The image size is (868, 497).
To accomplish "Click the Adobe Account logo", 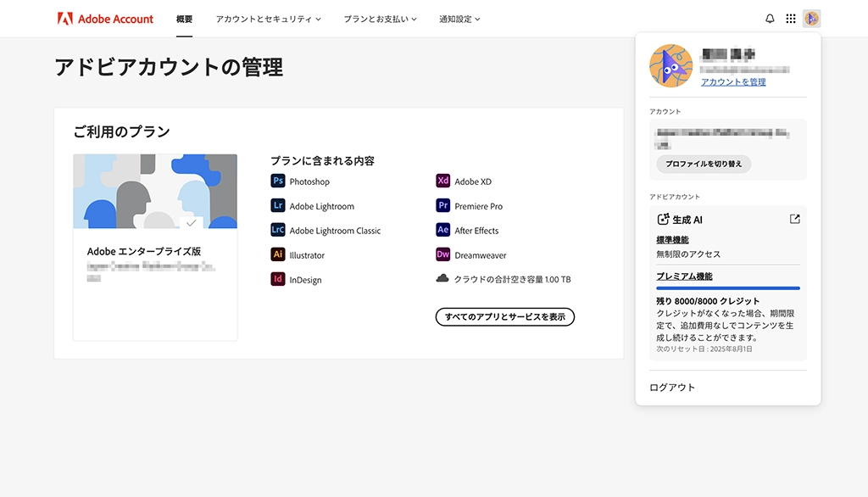I will pos(105,19).
